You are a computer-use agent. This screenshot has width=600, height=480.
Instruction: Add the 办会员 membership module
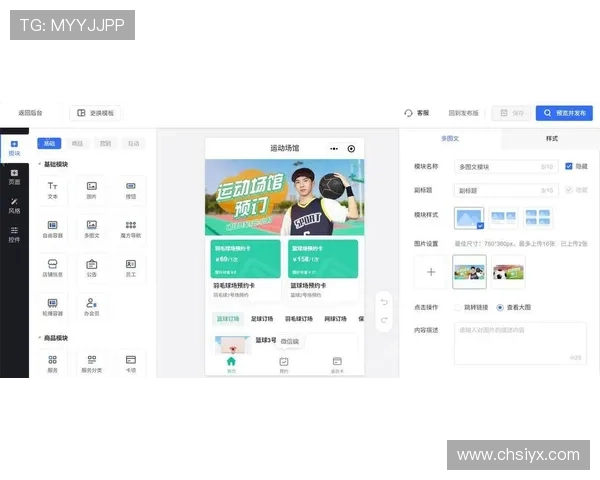point(91,307)
